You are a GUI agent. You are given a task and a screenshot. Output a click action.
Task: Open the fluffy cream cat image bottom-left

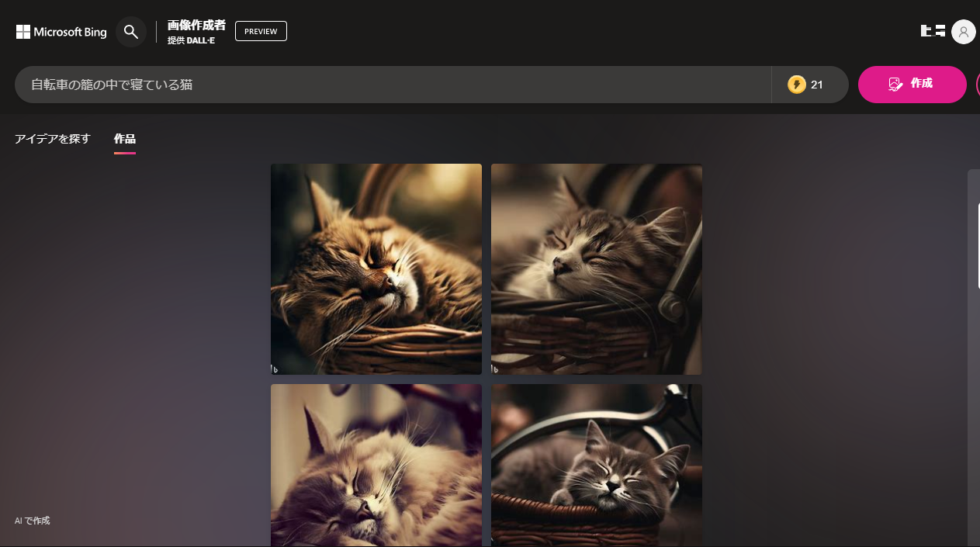[x=376, y=466]
